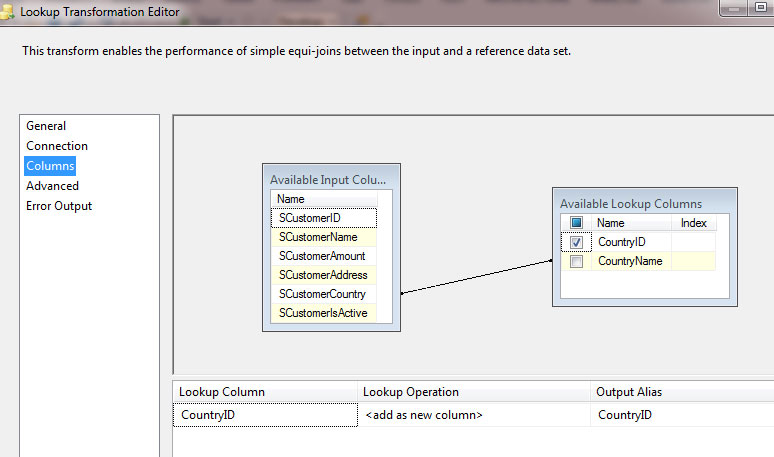Screen dimensions: 774x457
Task: Minimize the Lookup Transformation Editor window
Action: (734, 8)
